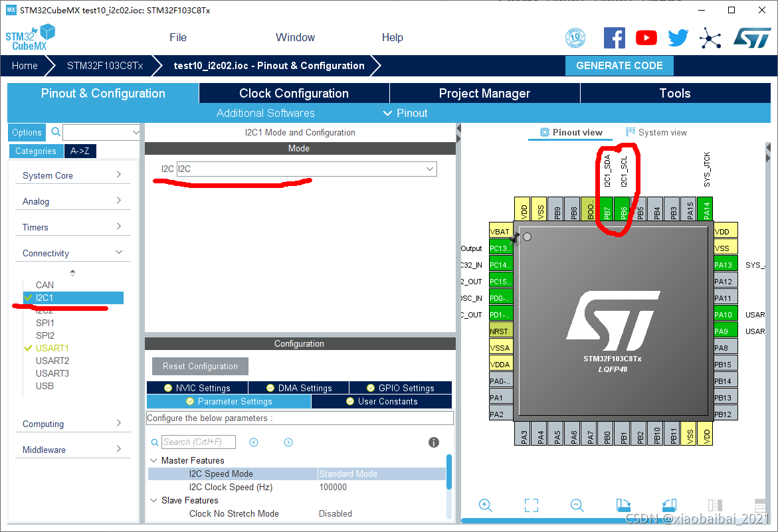778x532 pixels.
Task: Open the DMA Settings tab
Action: tap(299, 388)
